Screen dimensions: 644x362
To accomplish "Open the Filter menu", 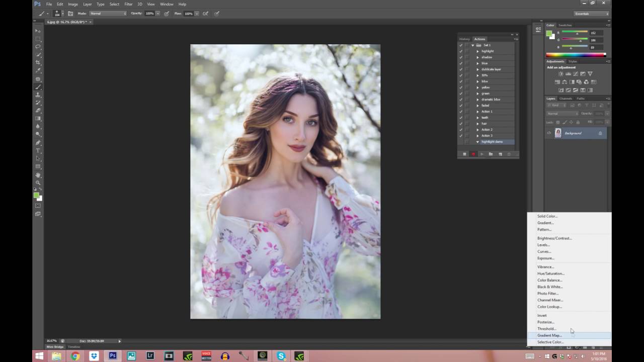I will (128, 4).
